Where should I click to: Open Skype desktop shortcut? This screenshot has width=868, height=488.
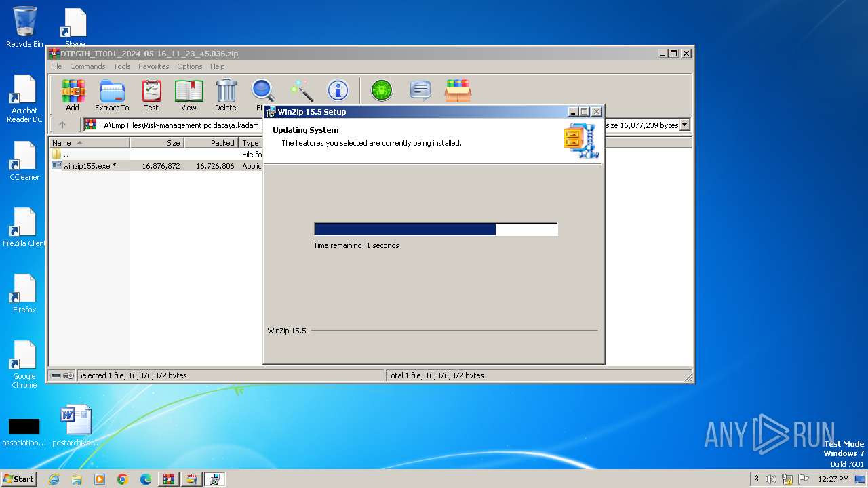(75, 27)
